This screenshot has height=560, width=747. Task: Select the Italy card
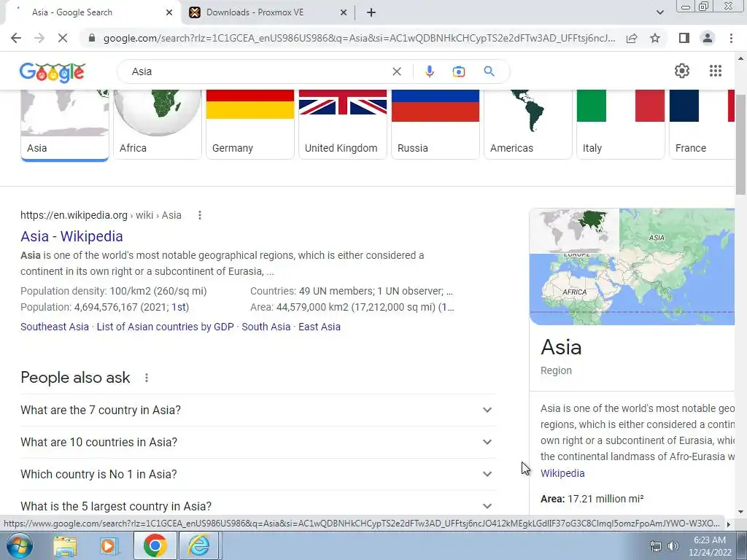[x=621, y=125]
